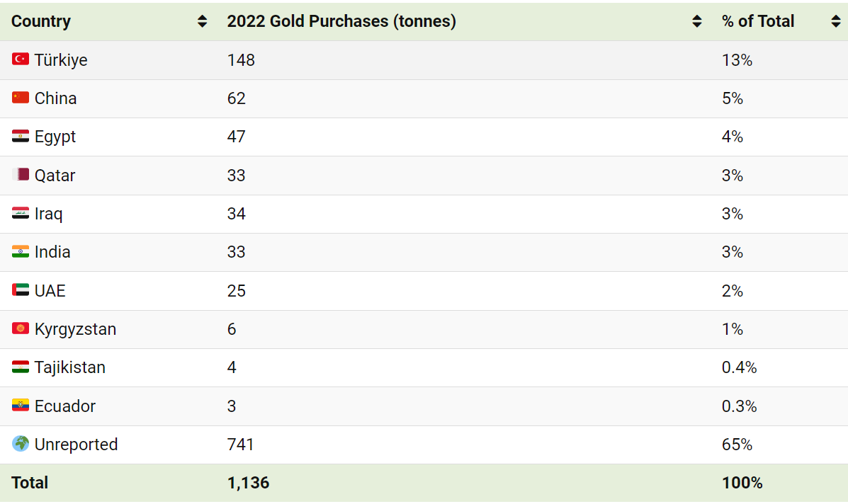
Task: Click the Ecuador flag icon
Action: pyautogui.click(x=21, y=406)
